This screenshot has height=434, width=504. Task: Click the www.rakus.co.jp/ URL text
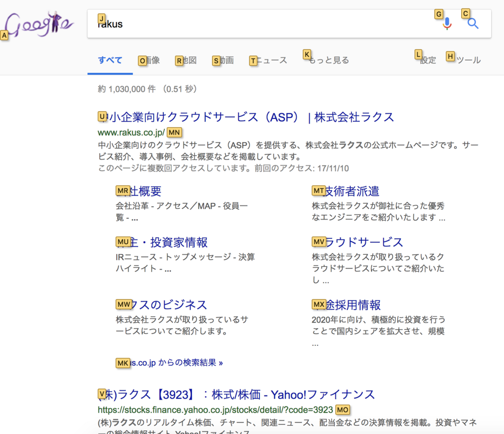[x=131, y=133]
